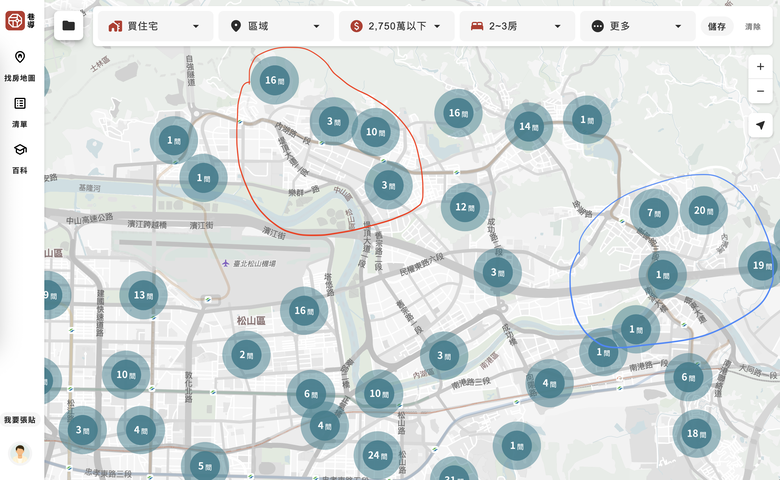
Task: Click the locate-me arrow icon
Action: coord(760,125)
